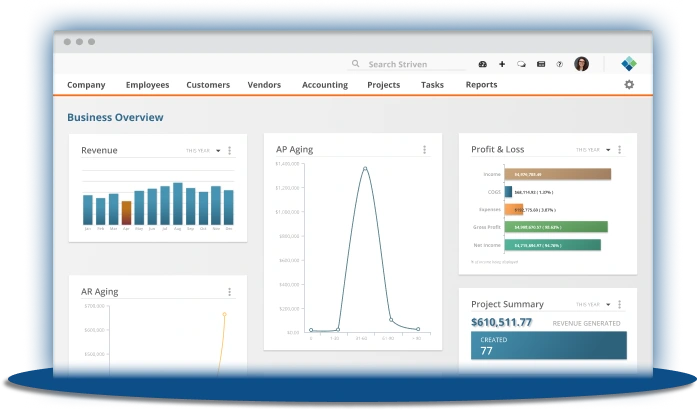Click the AP Aging widget title

tap(294, 149)
